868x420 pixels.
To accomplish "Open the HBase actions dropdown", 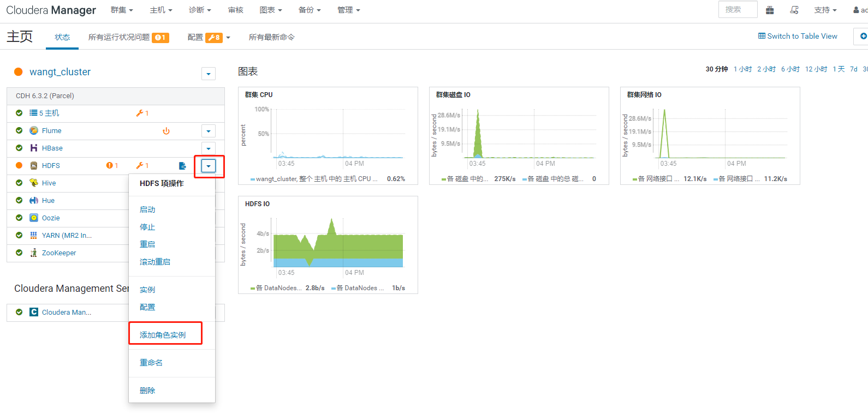I will pos(209,148).
